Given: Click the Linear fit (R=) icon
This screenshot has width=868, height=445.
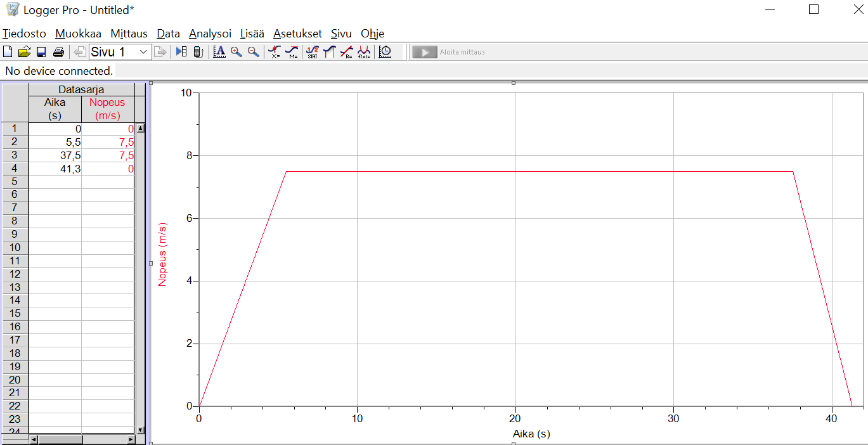Looking at the screenshot, I should tap(346, 52).
